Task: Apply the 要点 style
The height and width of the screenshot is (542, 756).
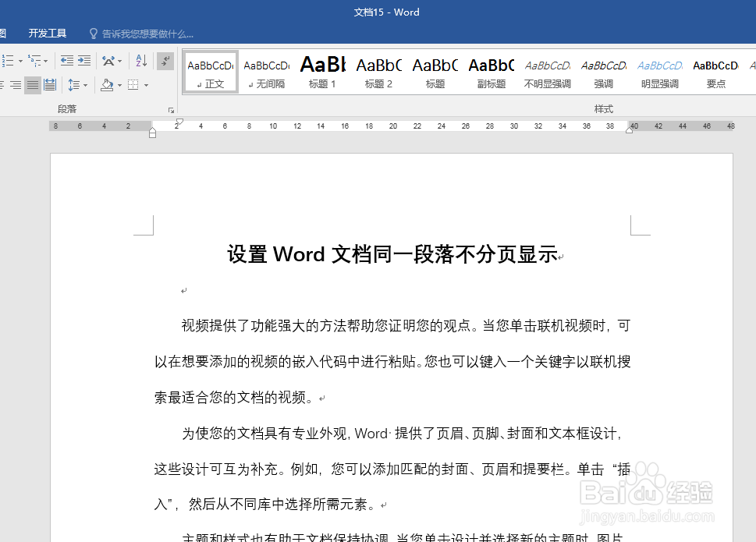Action: pos(716,73)
